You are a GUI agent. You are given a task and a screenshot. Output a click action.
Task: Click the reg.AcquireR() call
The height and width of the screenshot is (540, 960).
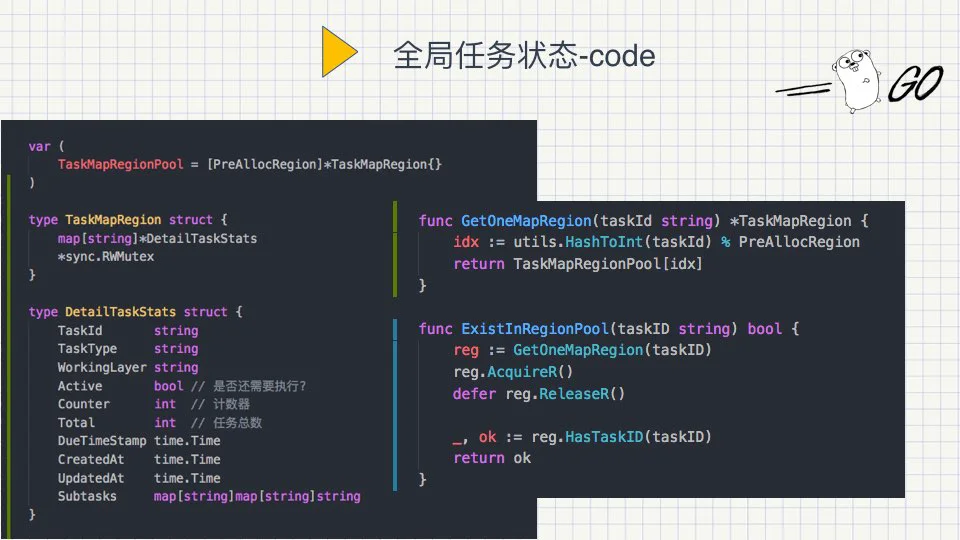pos(513,372)
